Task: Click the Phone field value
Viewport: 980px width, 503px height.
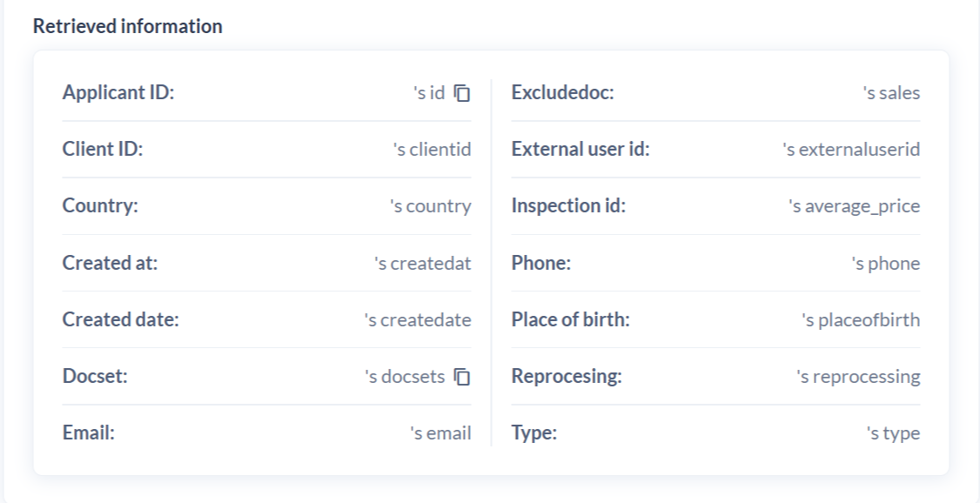Action: 886,264
